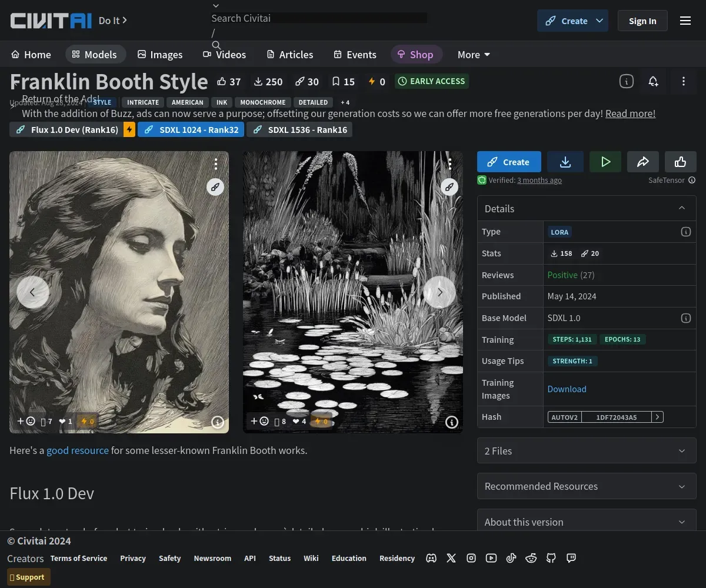This screenshot has width=706, height=588.
Task: Download the training images link
Action: coord(567,389)
